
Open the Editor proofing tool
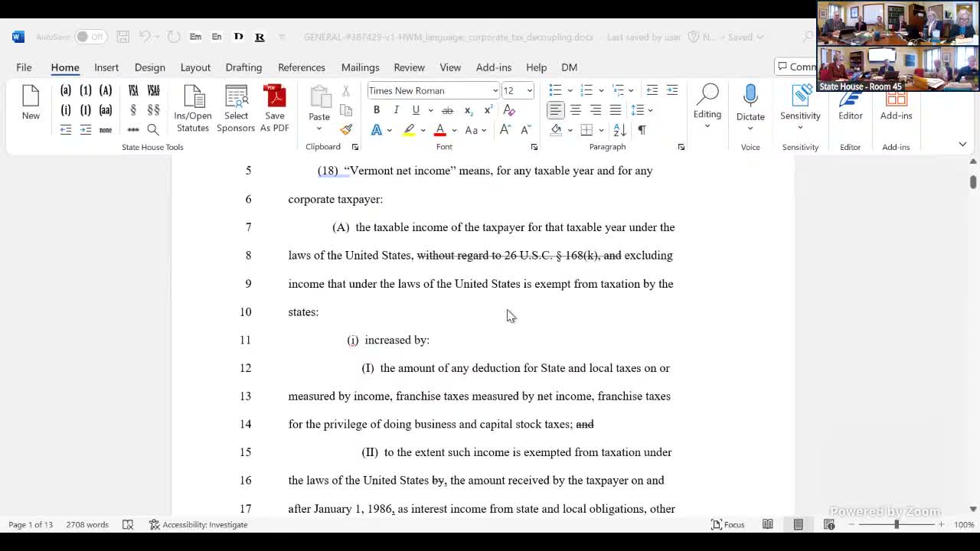tap(850, 107)
